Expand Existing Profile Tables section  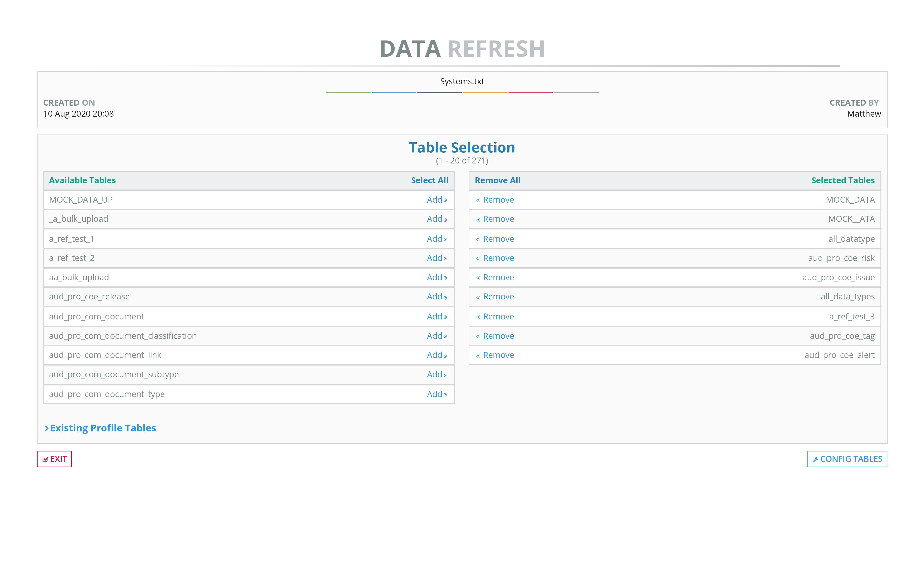click(x=100, y=428)
